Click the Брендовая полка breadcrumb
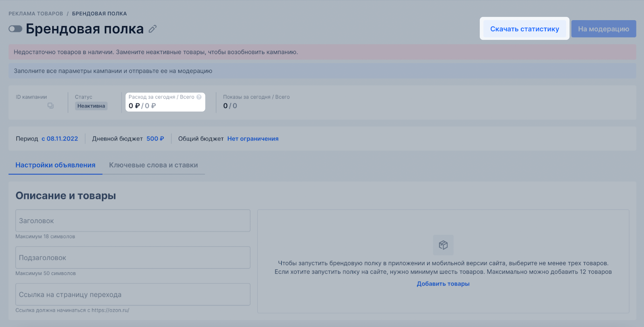644x327 pixels. tap(99, 13)
